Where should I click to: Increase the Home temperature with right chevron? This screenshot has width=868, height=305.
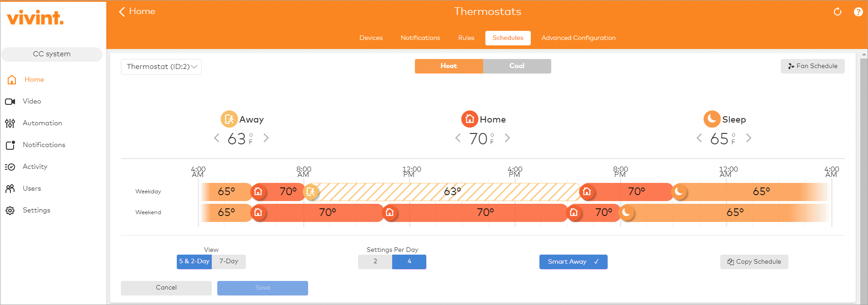click(x=507, y=138)
